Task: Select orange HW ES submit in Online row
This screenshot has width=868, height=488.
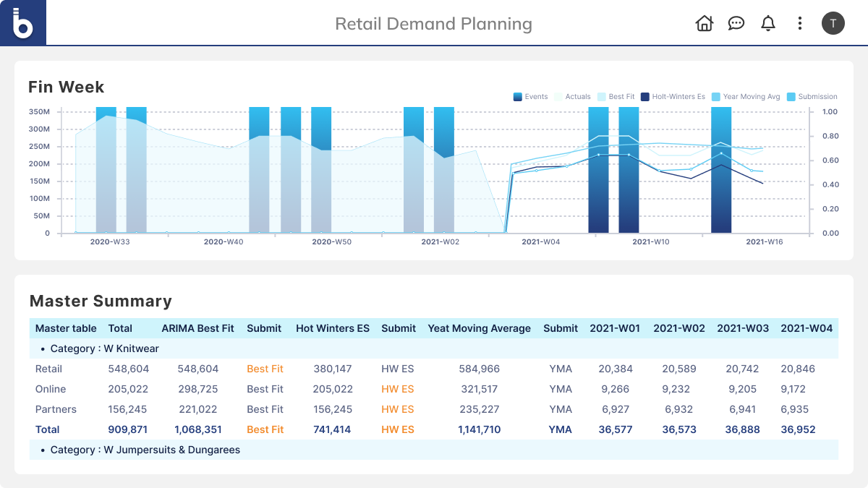Action: tap(397, 389)
